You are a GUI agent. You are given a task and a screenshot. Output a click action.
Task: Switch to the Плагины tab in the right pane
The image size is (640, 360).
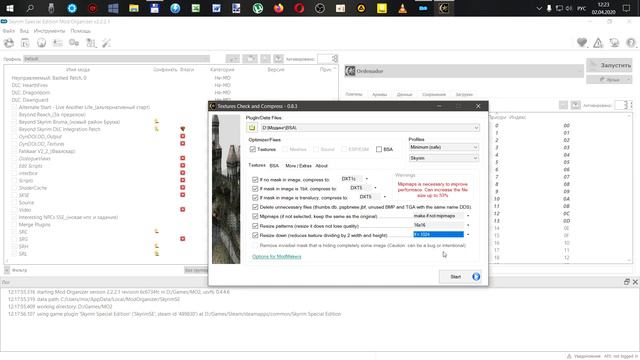[x=354, y=94]
